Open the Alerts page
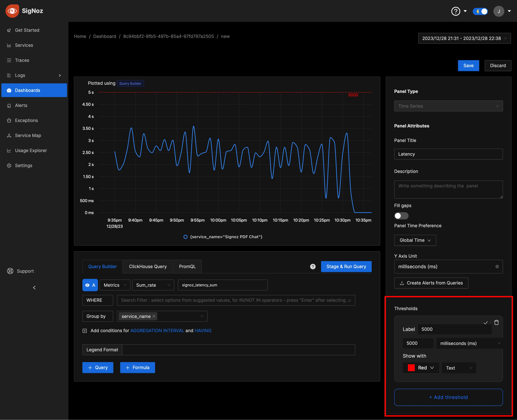 pos(34,105)
